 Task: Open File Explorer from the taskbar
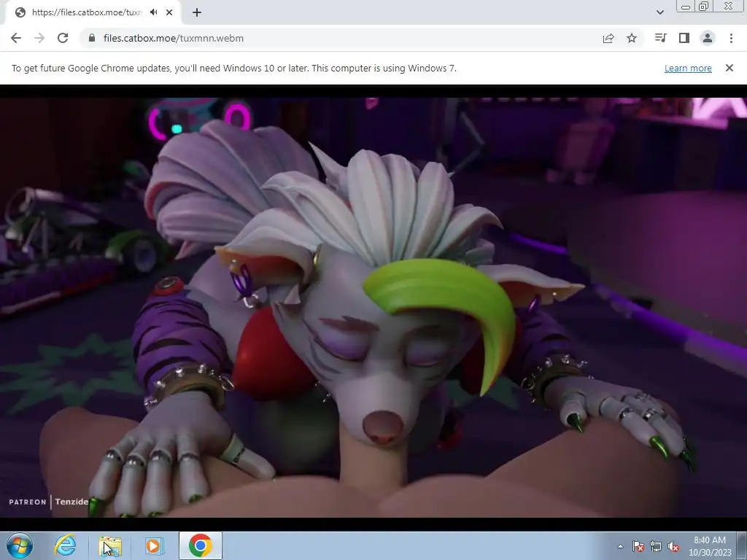[x=110, y=545]
